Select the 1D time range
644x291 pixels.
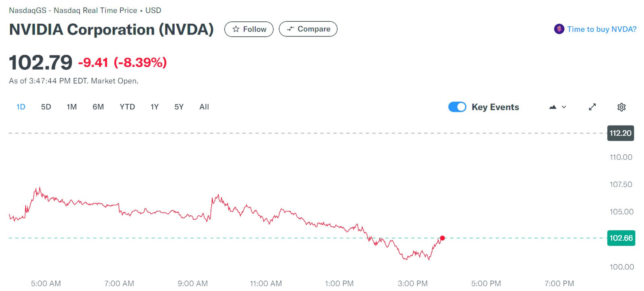[x=21, y=107]
